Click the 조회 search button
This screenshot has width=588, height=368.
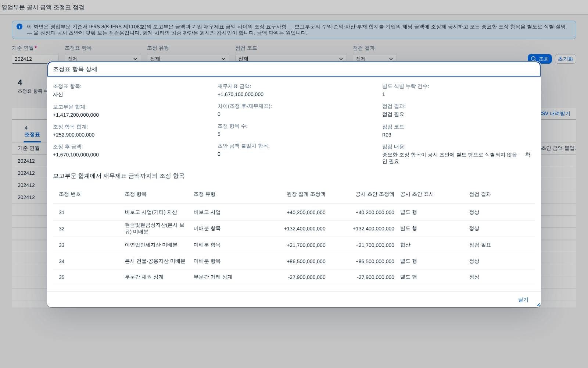pyautogui.click(x=539, y=59)
